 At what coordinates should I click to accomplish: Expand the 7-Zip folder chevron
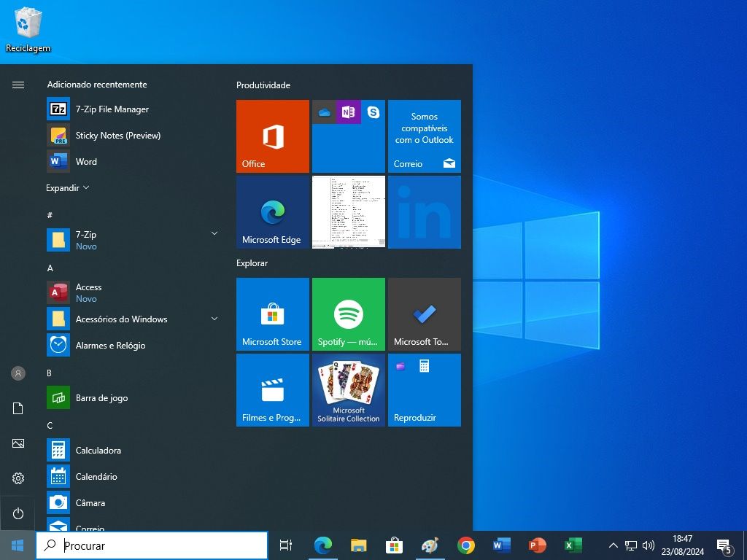click(214, 233)
